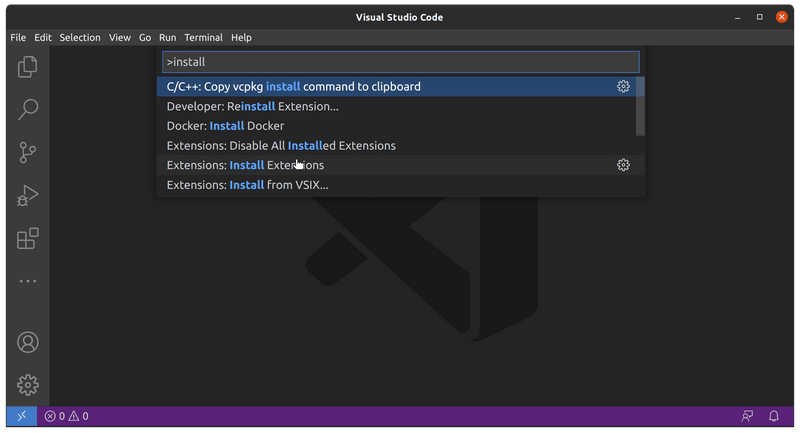Open the Manage gear in activity bar
This screenshot has height=433, width=800.
coord(28,384)
